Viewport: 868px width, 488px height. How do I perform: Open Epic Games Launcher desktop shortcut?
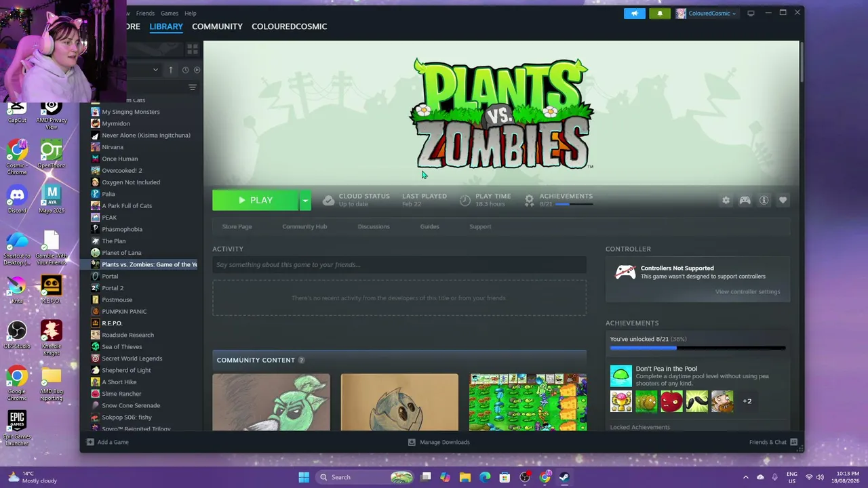[x=17, y=428]
